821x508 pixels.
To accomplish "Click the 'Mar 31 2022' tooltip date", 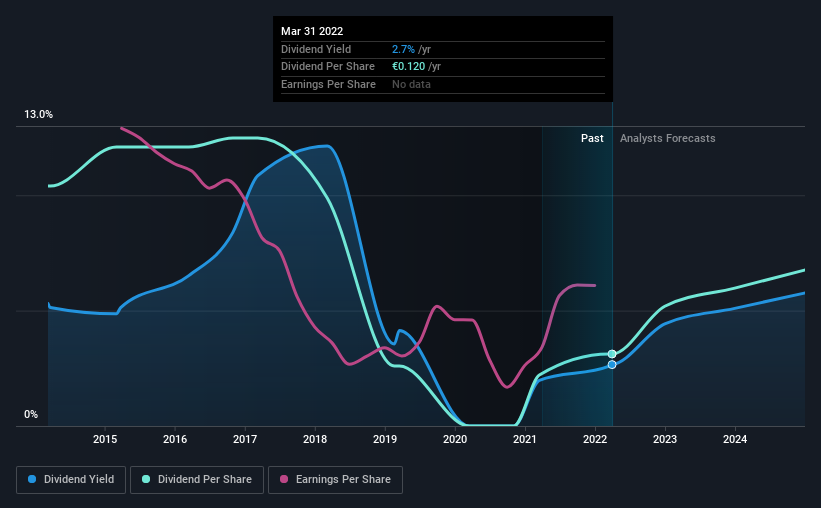I will [312, 31].
